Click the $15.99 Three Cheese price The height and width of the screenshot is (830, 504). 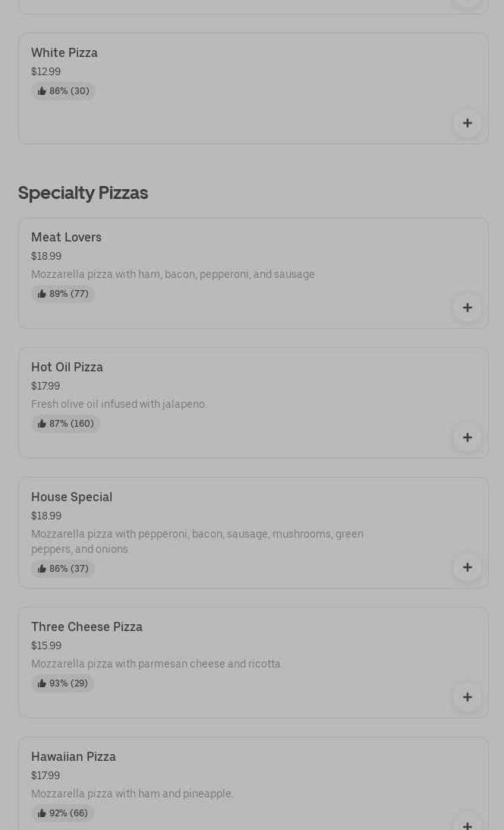click(46, 645)
